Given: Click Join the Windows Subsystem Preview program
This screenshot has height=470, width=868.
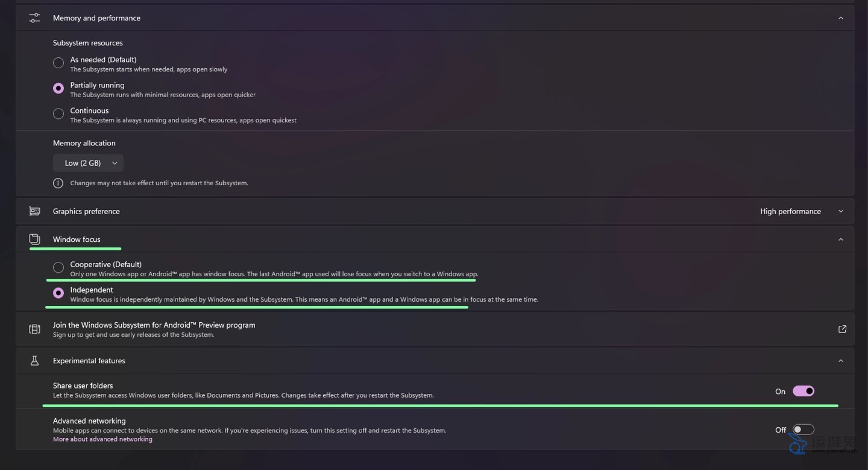Looking at the screenshot, I should [x=154, y=325].
